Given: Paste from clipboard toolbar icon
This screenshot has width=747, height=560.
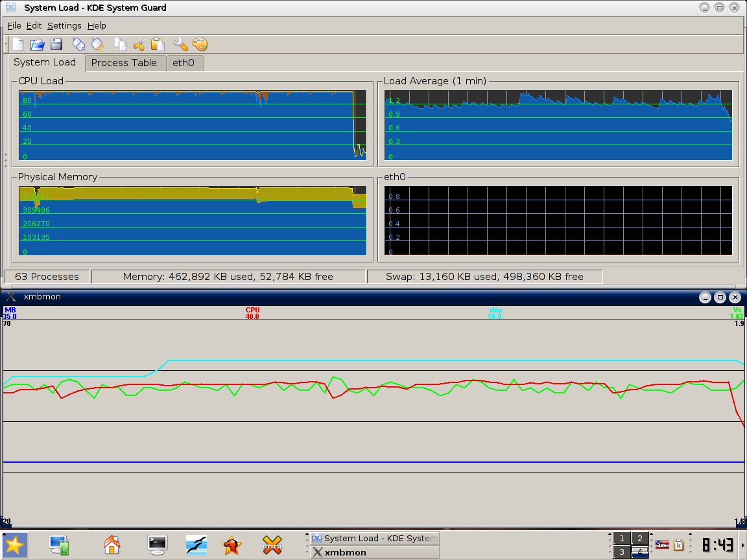Looking at the screenshot, I should (158, 44).
